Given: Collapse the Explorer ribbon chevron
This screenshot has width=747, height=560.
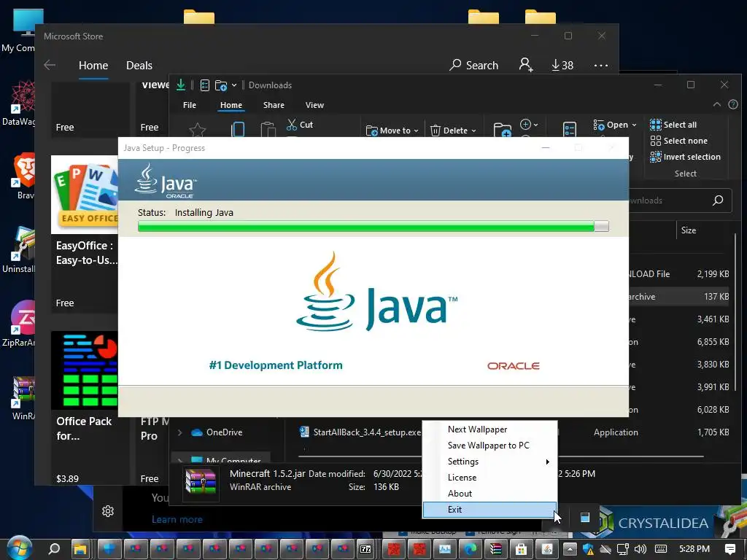Looking at the screenshot, I should coord(716,104).
